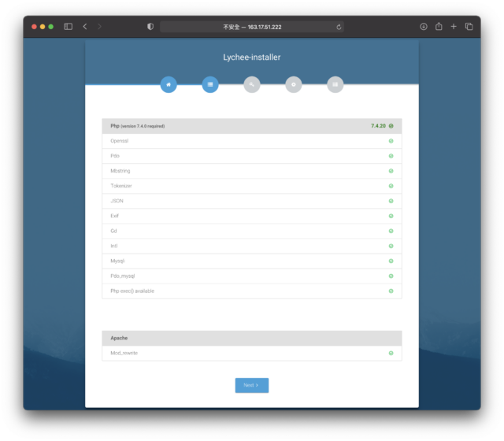
Task: Open a new tab
Action: coord(454,27)
